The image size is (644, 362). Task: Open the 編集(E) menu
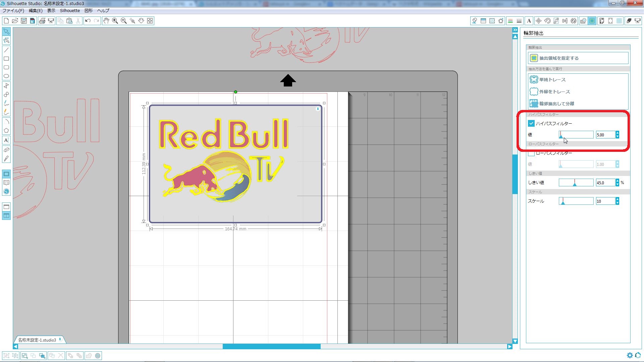[36, 10]
